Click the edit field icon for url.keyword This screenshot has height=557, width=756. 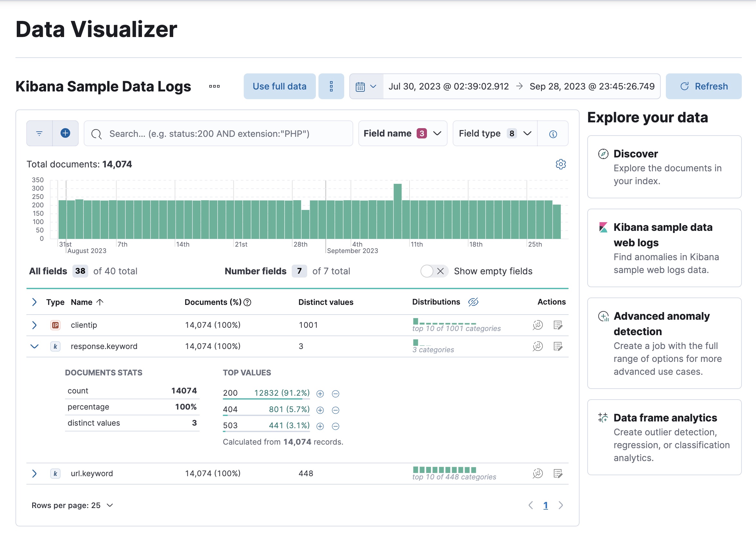(558, 473)
